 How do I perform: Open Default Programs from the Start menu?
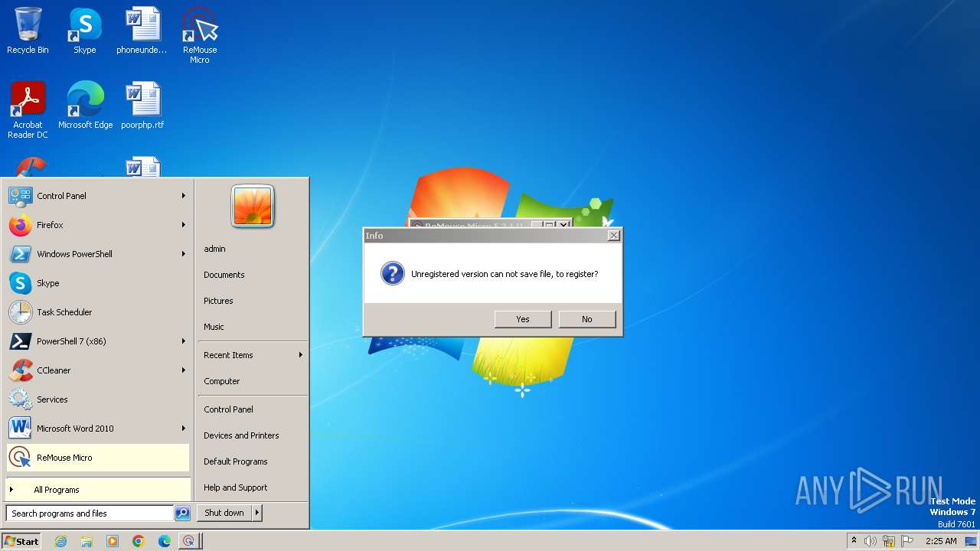(235, 461)
